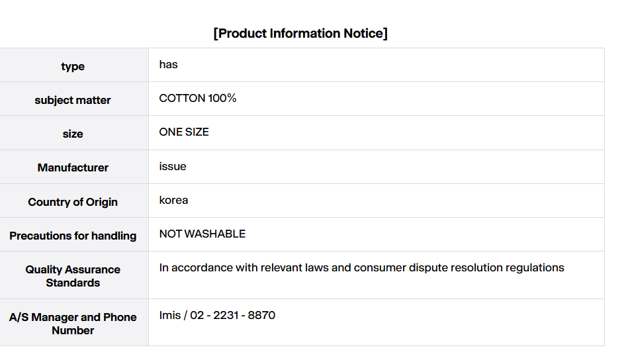Select the "size" row label
The image size is (624, 364).
click(73, 134)
